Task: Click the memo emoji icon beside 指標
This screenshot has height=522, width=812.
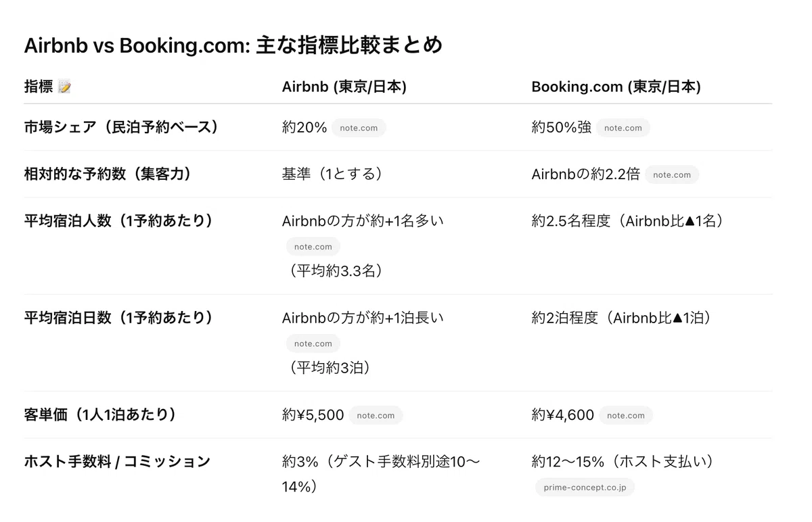Action: click(65, 87)
